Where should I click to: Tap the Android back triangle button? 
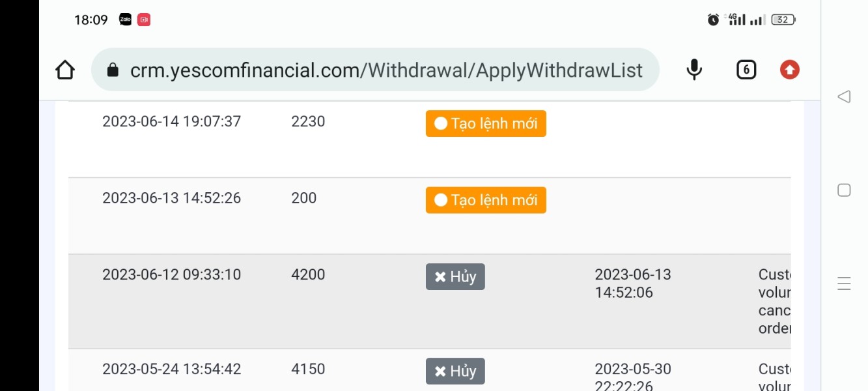tap(844, 97)
